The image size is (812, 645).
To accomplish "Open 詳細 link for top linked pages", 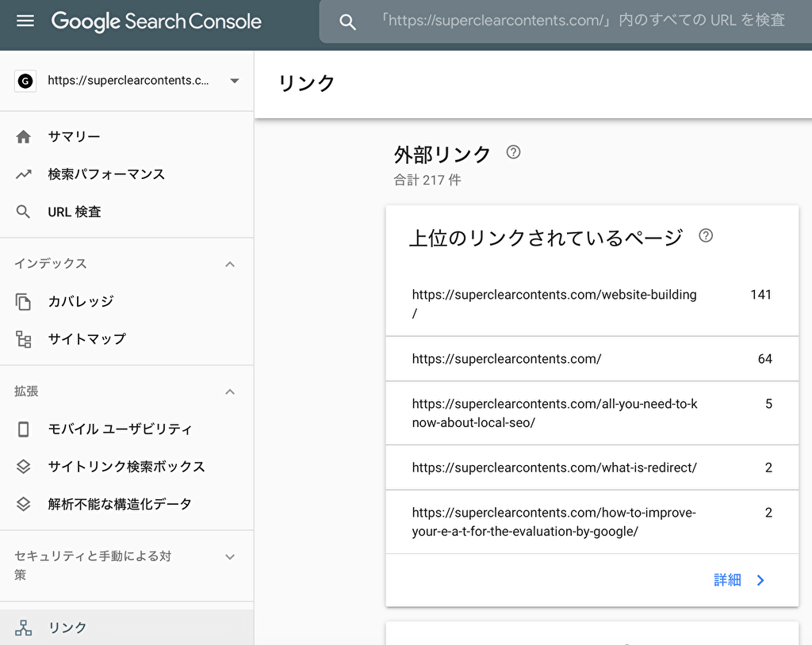I will click(x=739, y=580).
